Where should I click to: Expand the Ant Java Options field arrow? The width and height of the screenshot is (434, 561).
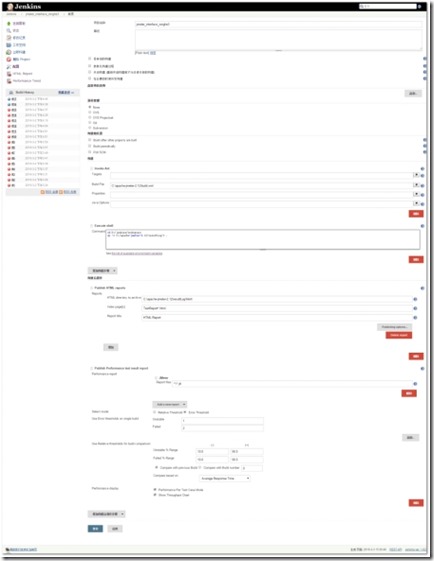pos(416,203)
